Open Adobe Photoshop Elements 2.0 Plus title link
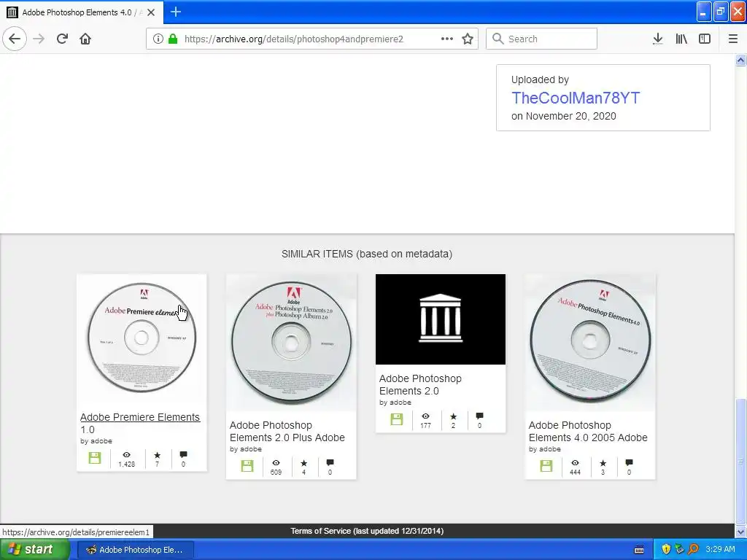Viewport: 747px width, 560px height. (287, 431)
